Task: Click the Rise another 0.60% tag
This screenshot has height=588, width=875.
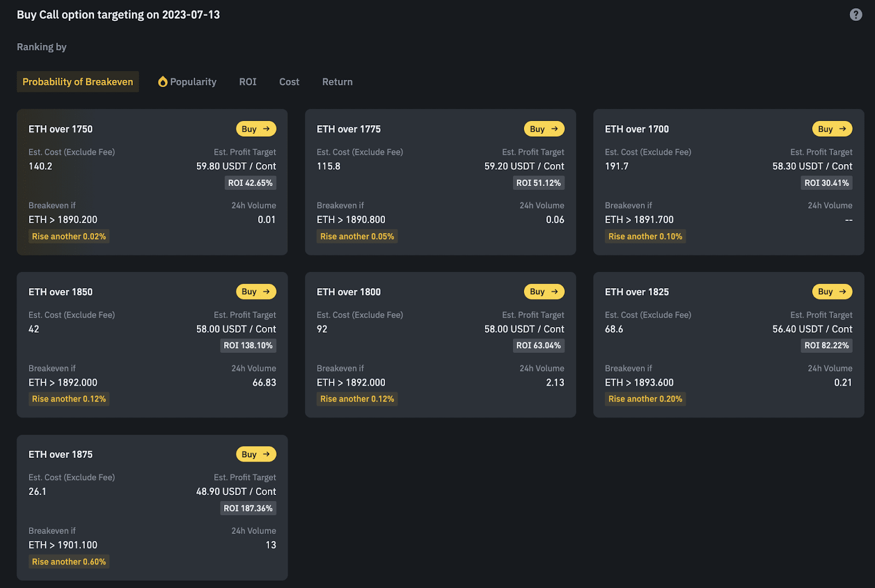Action: pyautogui.click(x=69, y=562)
